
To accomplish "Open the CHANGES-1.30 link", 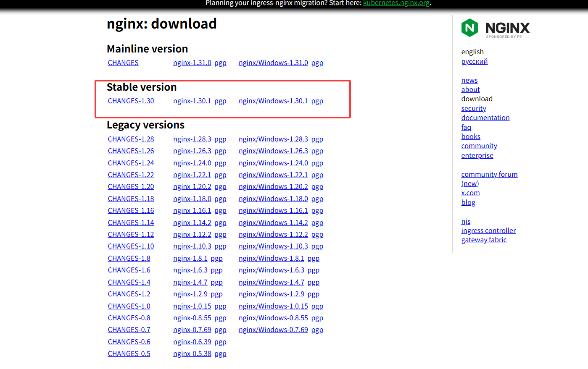I will pos(131,101).
